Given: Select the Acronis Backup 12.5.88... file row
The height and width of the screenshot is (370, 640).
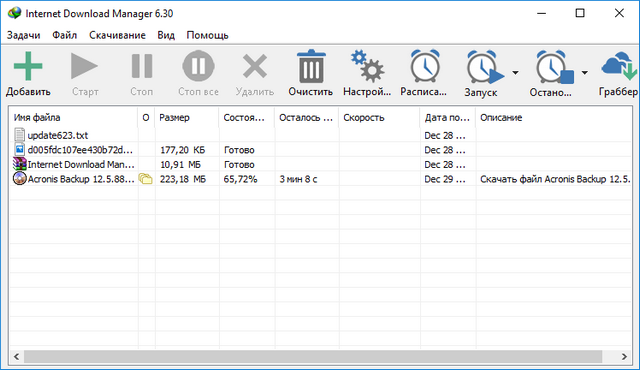Looking at the screenshot, I should 320,179.
